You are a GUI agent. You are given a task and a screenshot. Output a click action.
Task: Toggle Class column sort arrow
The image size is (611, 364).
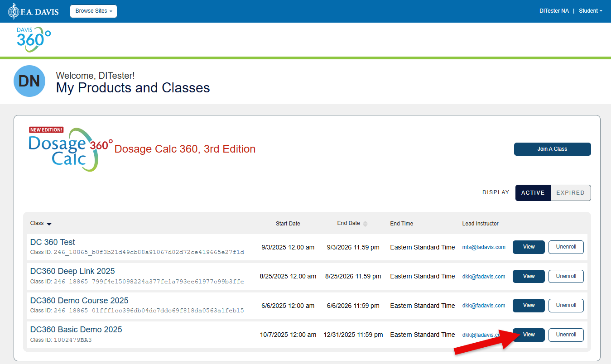coord(49,224)
